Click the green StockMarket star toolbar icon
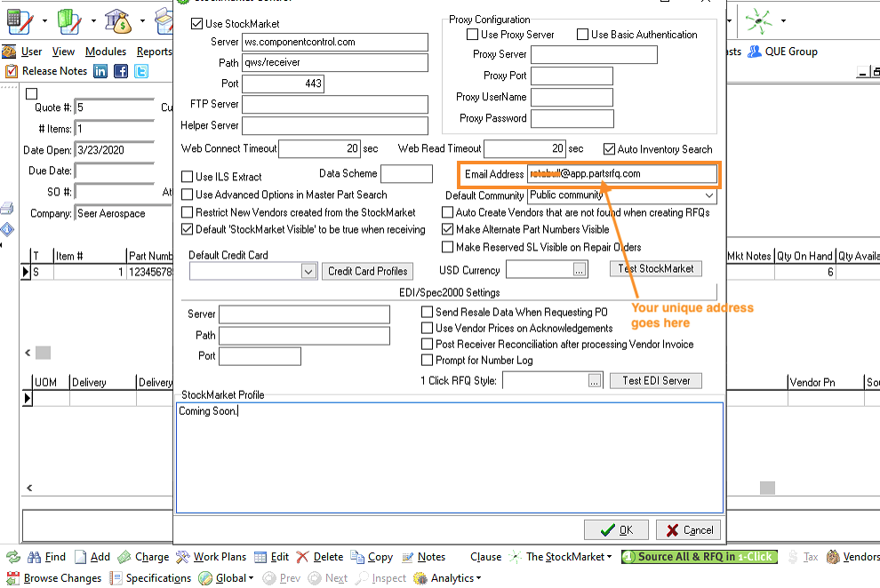This screenshot has width=880, height=588. point(758,21)
